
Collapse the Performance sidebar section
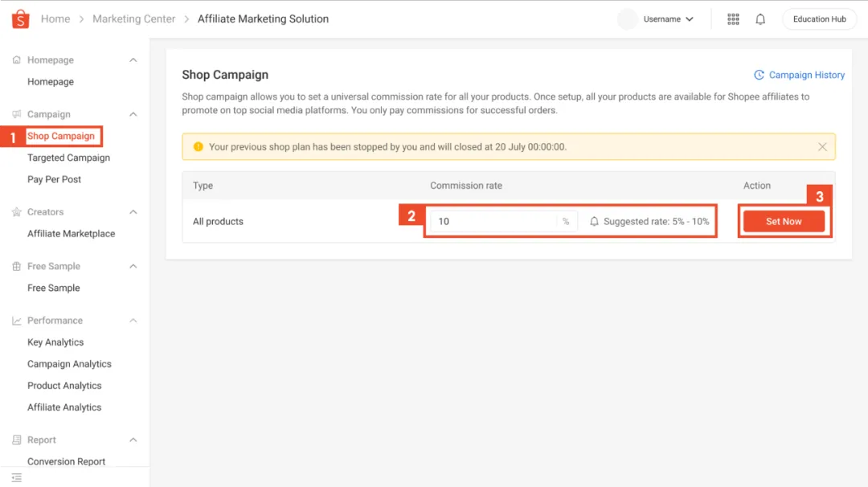(133, 321)
